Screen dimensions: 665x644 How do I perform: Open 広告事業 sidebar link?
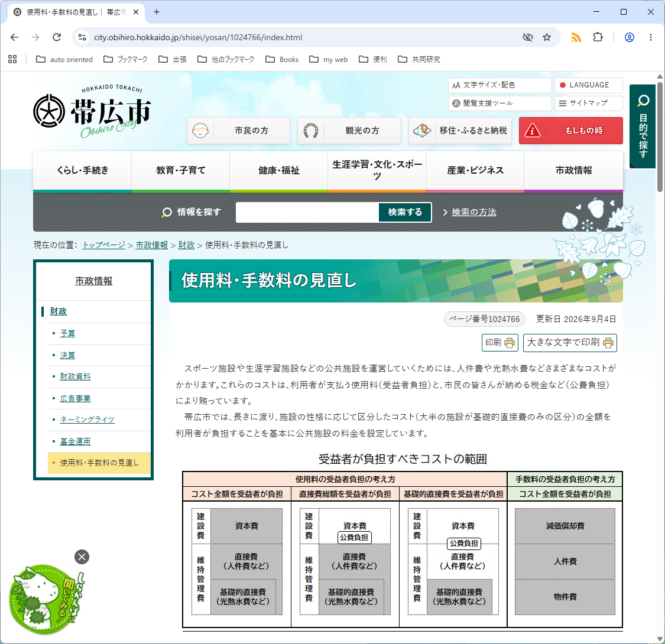coord(75,399)
